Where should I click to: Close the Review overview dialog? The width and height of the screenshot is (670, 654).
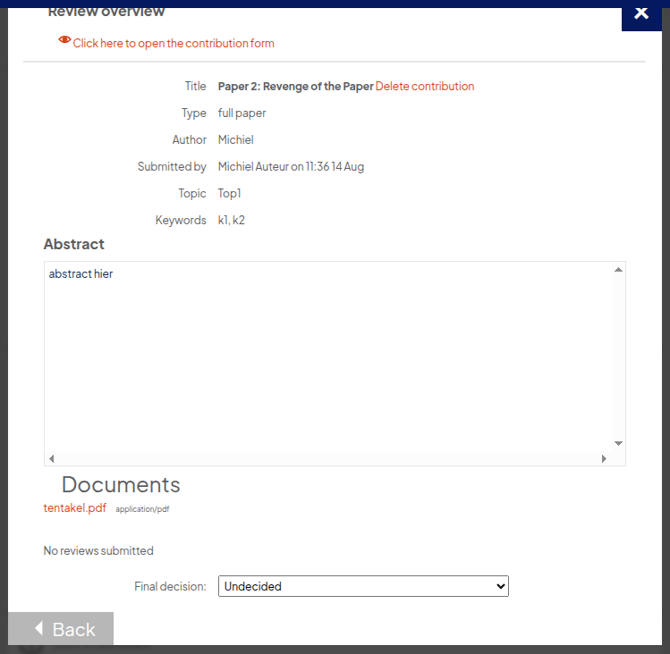[641, 16]
